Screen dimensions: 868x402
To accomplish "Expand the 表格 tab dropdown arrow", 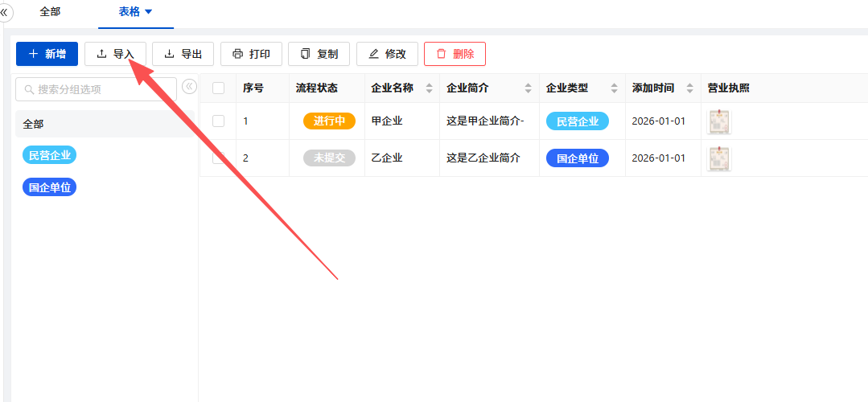I will click(x=148, y=11).
